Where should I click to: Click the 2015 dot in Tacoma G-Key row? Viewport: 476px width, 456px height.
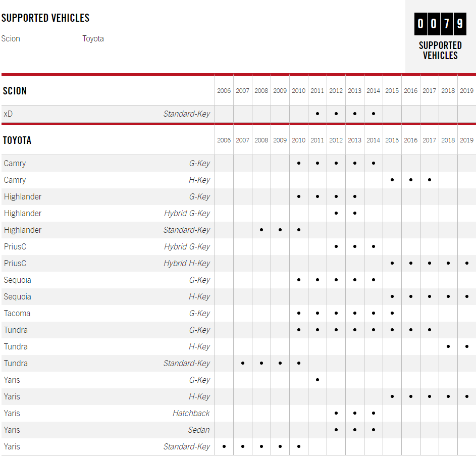[x=392, y=313]
